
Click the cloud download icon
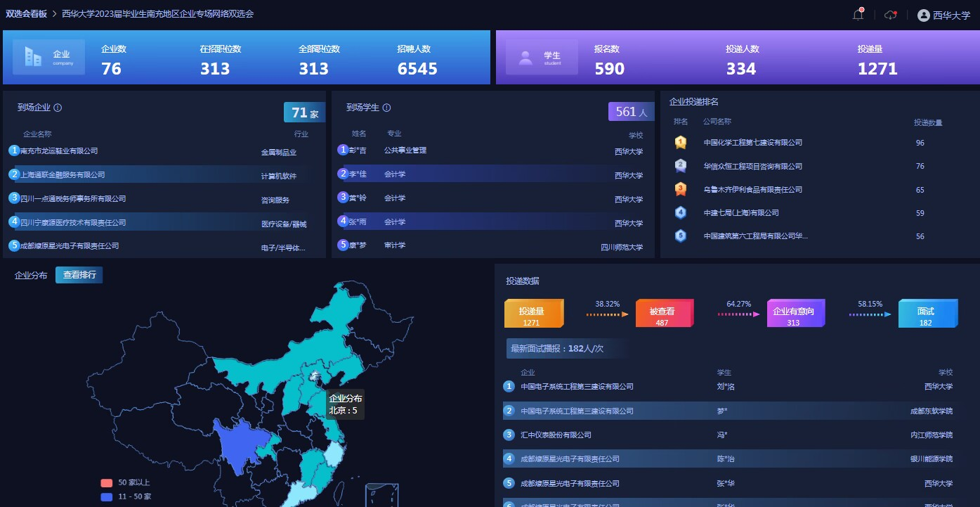tap(890, 15)
